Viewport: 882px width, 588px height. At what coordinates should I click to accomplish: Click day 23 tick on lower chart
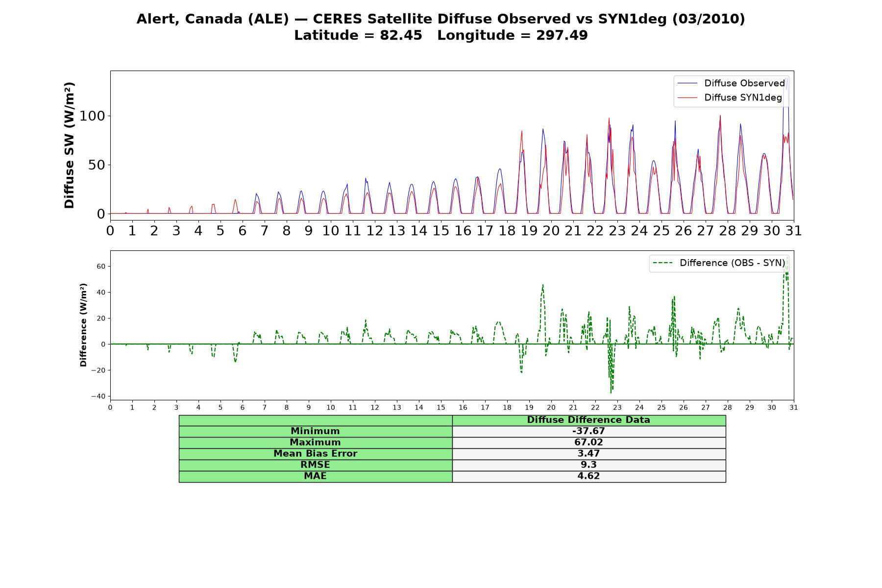[x=617, y=408]
